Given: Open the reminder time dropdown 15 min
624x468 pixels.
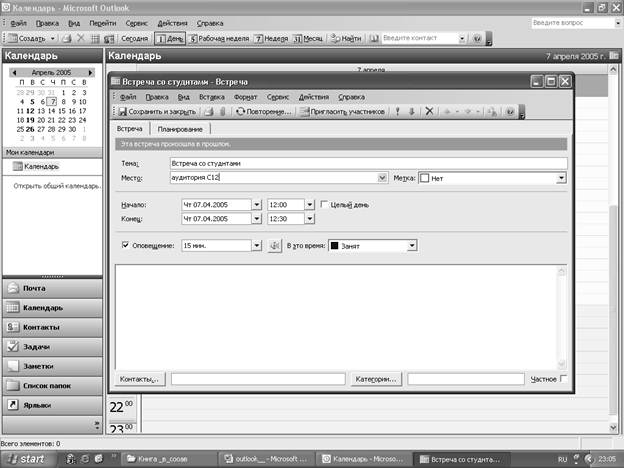Looking at the screenshot, I should pos(257,246).
